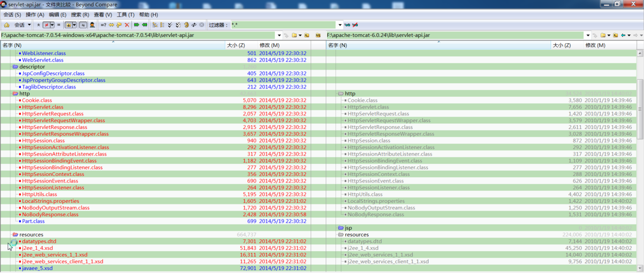Sort right pane by 修改 (M) column
Screen dimensions: 644x273
[x=609, y=45]
